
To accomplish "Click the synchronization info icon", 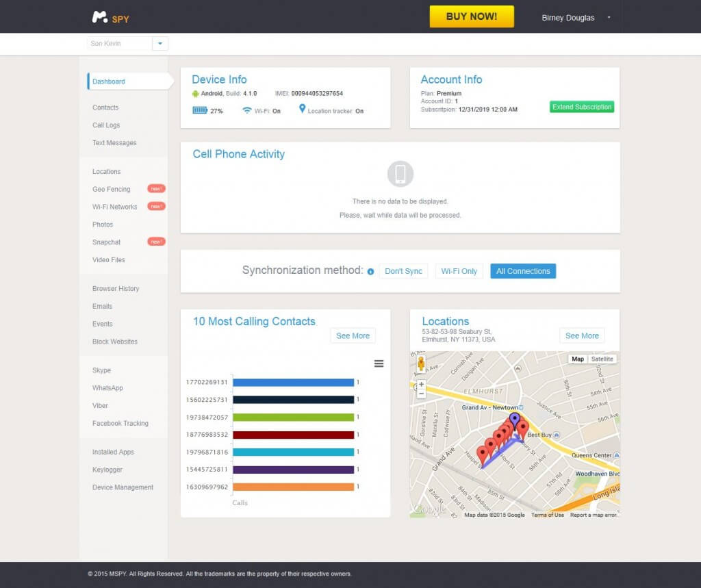I will 370,272.
